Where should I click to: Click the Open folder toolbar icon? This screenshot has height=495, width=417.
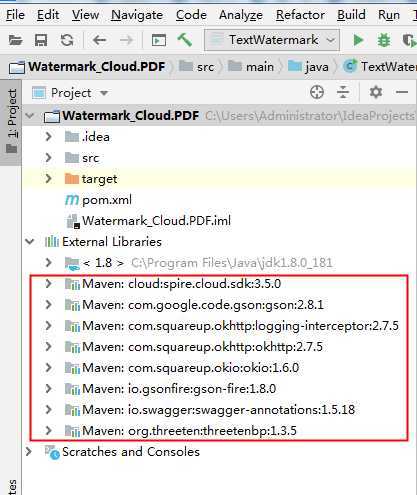pos(15,40)
